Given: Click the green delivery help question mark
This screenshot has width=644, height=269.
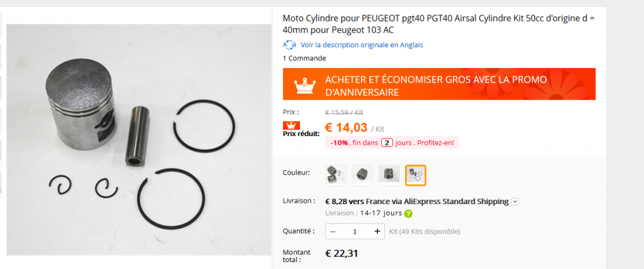Looking at the screenshot, I should pyautogui.click(x=408, y=214).
